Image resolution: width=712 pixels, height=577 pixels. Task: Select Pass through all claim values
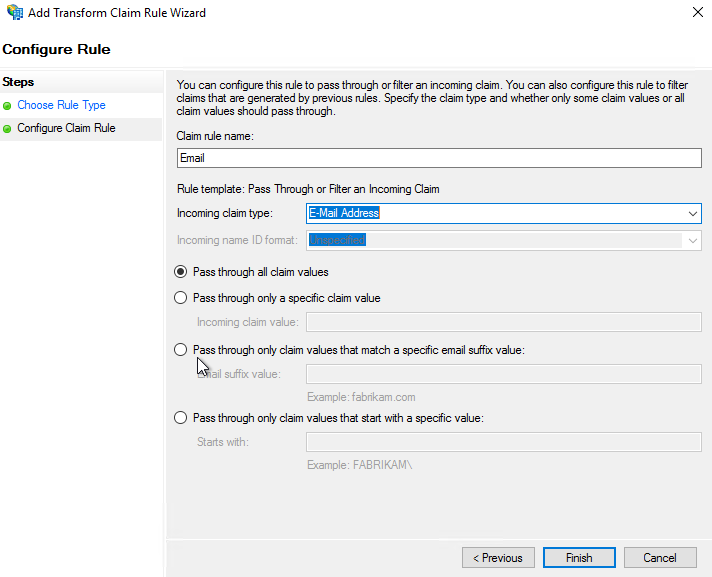pos(181,272)
